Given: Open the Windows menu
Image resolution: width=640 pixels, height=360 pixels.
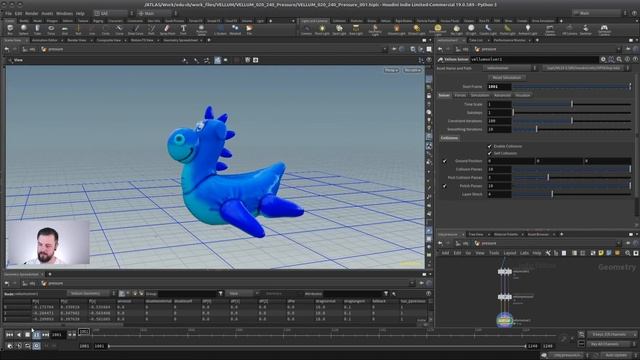Looking at the screenshot, I should (x=64, y=13).
